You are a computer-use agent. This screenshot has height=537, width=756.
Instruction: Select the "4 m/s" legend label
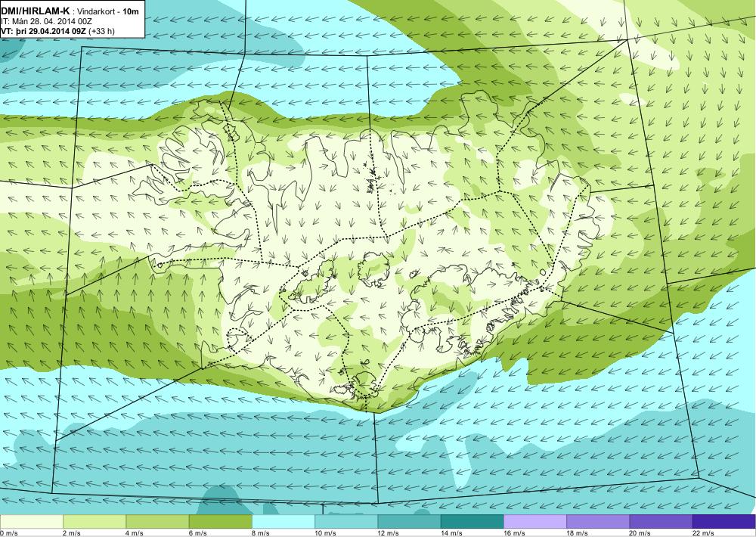click(x=135, y=533)
